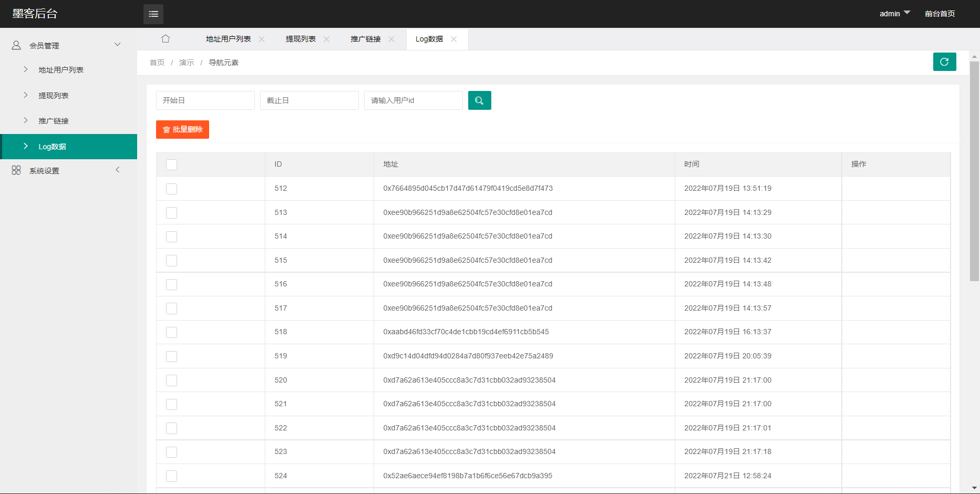
Task: Check the box for row ID 520
Action: coord(171,380)
